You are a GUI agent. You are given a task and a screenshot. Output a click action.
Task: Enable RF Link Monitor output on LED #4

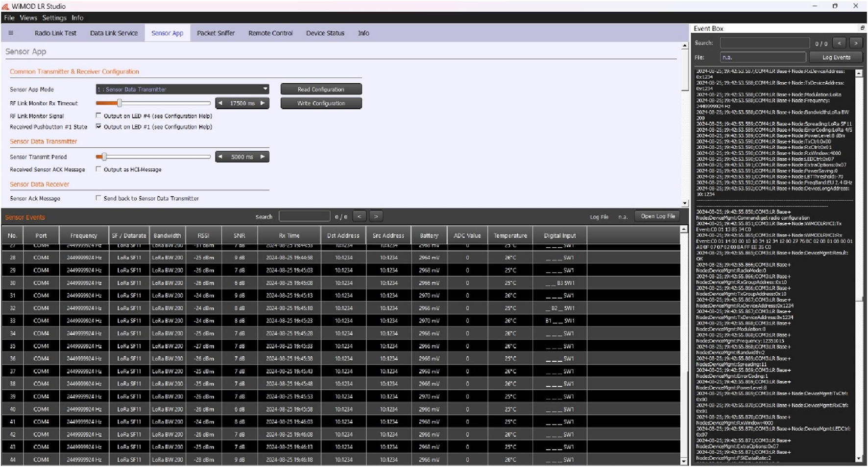[98, 116]
